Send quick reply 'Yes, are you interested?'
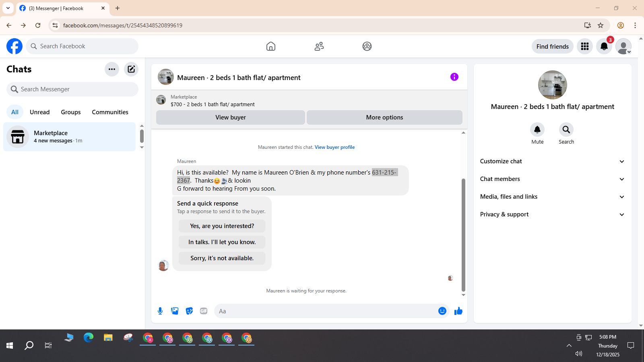The image size is (644, 362). [222, 226]
